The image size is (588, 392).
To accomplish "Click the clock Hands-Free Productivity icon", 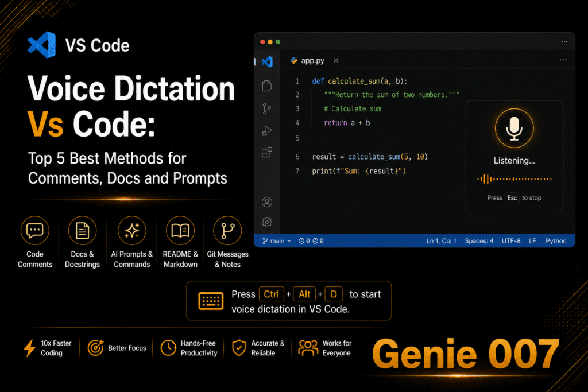I will coord(168,348).
